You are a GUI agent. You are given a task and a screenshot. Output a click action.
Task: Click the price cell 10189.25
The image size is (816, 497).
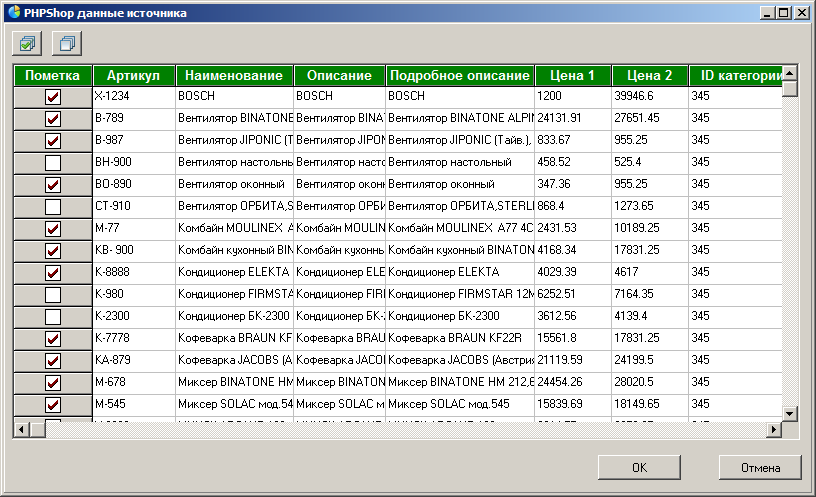pyautogui.click(x=649, y=228)
